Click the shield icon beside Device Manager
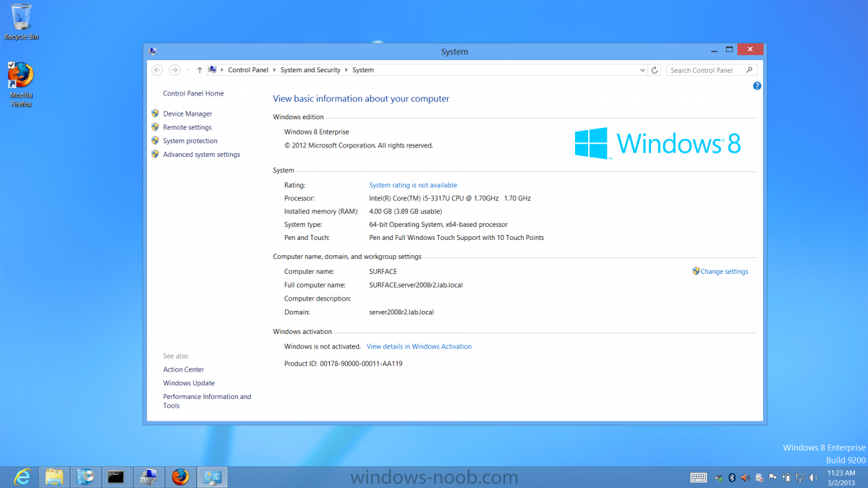The image size is (868, 488). pos(155,114)
